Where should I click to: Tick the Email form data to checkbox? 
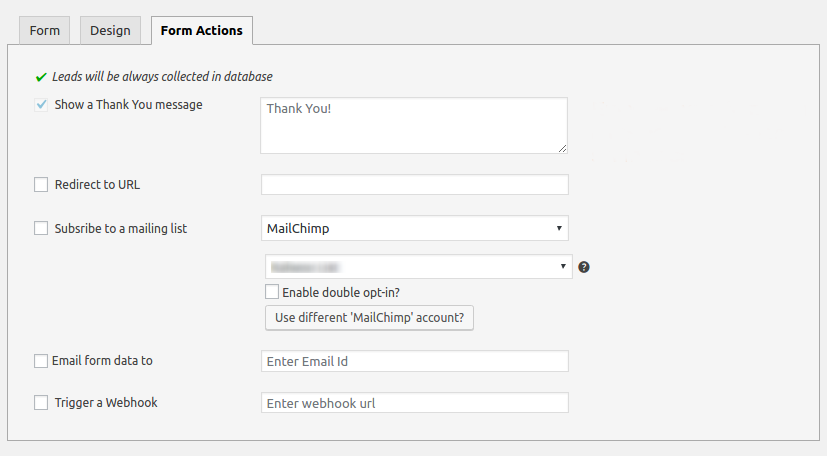pyautogui.click(x=41, y=360)
